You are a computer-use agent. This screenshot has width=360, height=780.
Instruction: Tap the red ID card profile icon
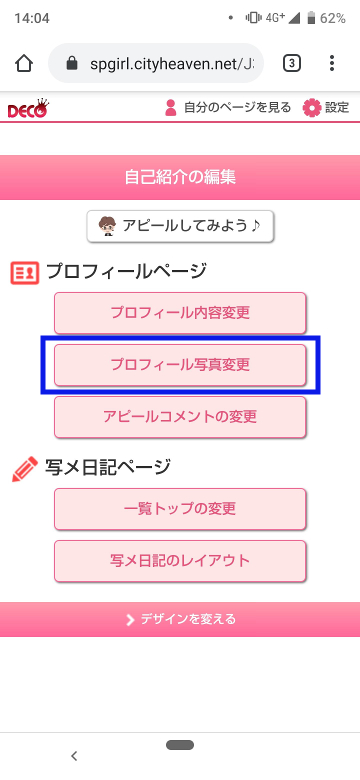coord(24,273)
